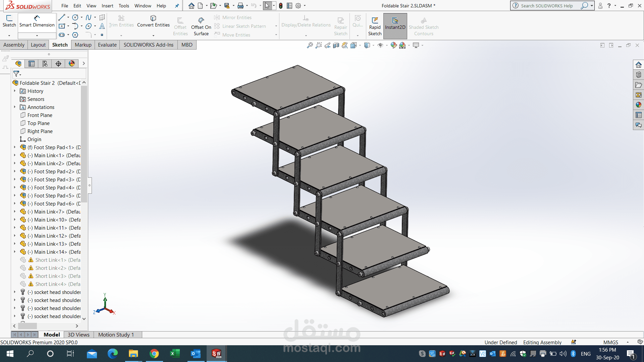Pin the menu bar with pushpin

(177, 6)
